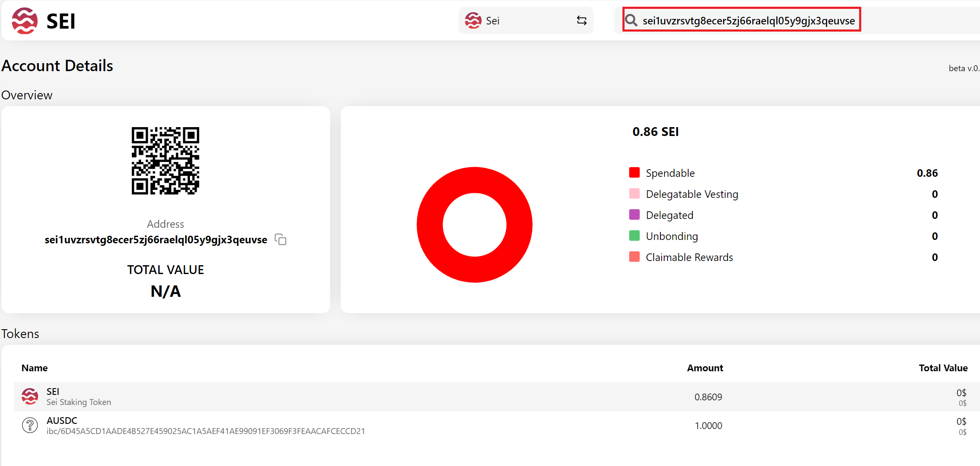The width and height of the screenshot is (980, 466).
Task: Click the Claimable Rewards color swatch
Action: [634, 257]
